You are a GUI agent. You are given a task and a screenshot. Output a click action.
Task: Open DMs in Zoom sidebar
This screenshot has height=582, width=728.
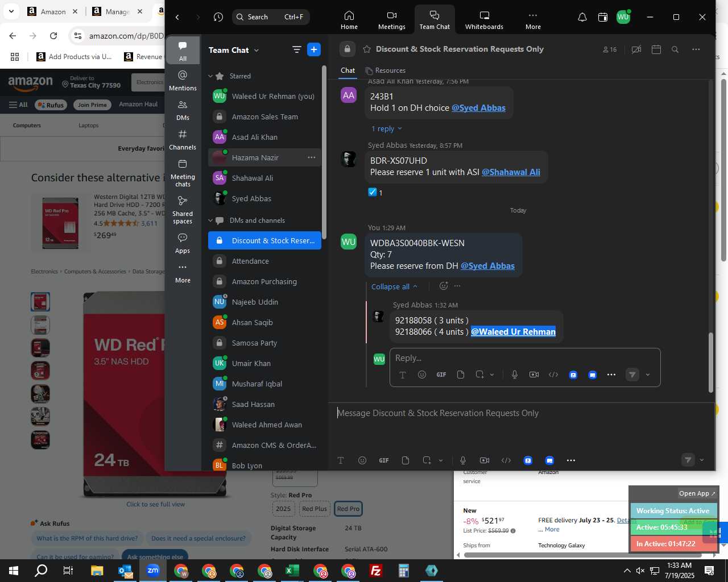pos(183,110)
